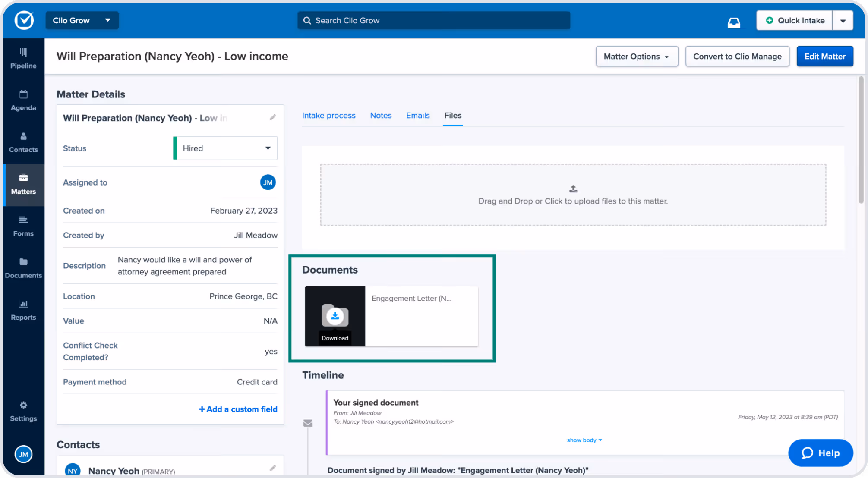Select the Matters briefcase in sidebar
Image resolution: width=868 pixels, height=478 pixels.
(x=23, y=185)
